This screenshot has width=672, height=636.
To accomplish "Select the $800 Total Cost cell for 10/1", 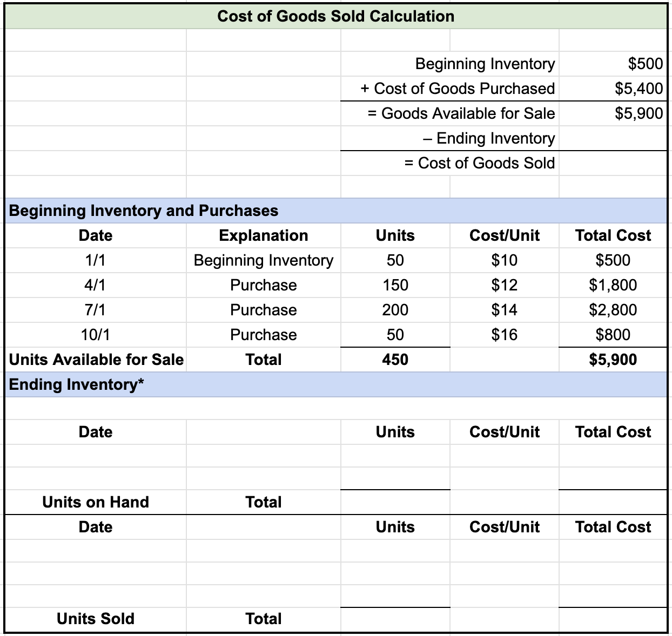I will click(x=613, y=335).
